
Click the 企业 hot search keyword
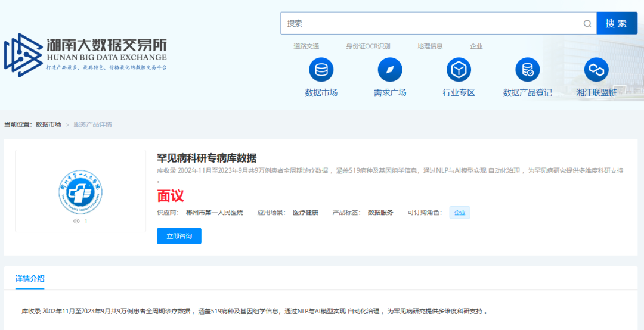[476, 46]
